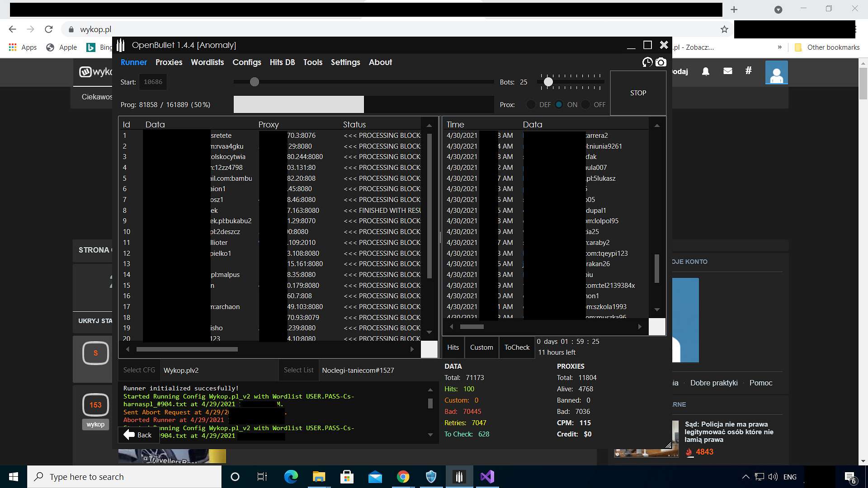
Task: Open the notification center icon
Action: [x=850, y=477]
